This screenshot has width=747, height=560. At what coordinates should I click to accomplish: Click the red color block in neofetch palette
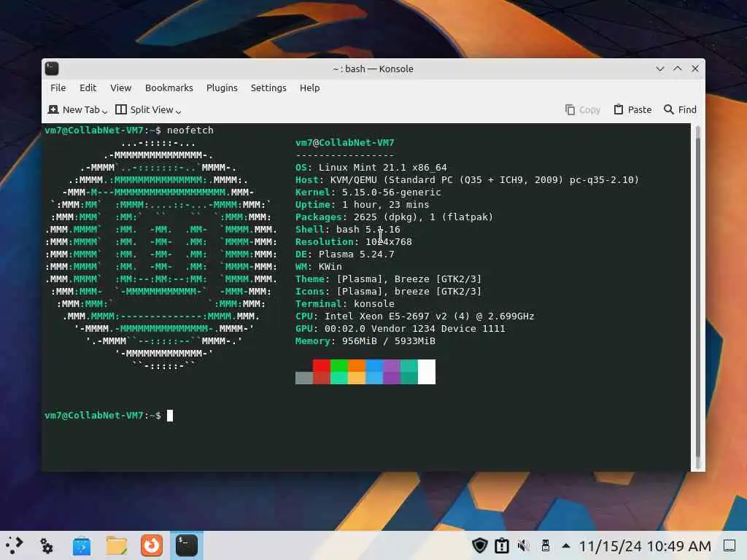(322, 366)
